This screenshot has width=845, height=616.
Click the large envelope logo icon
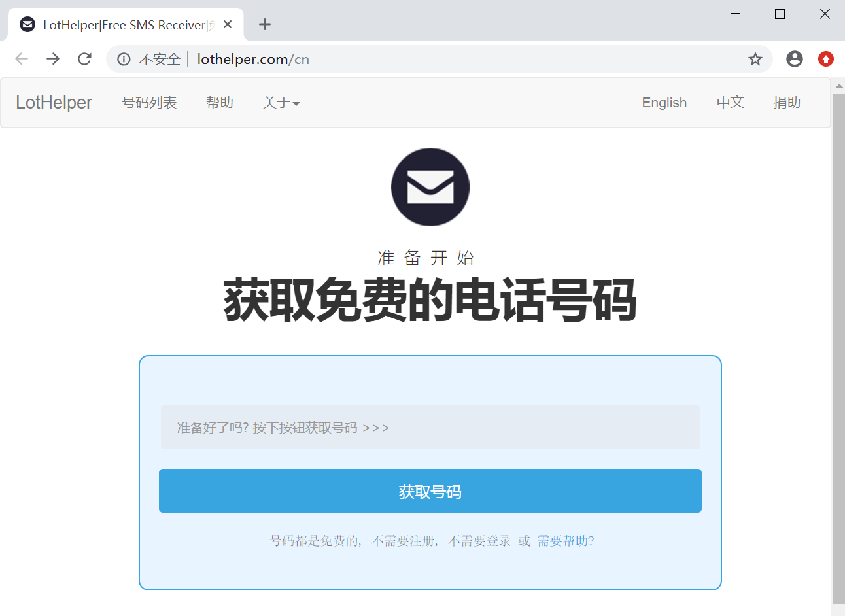tap(430, 187)
